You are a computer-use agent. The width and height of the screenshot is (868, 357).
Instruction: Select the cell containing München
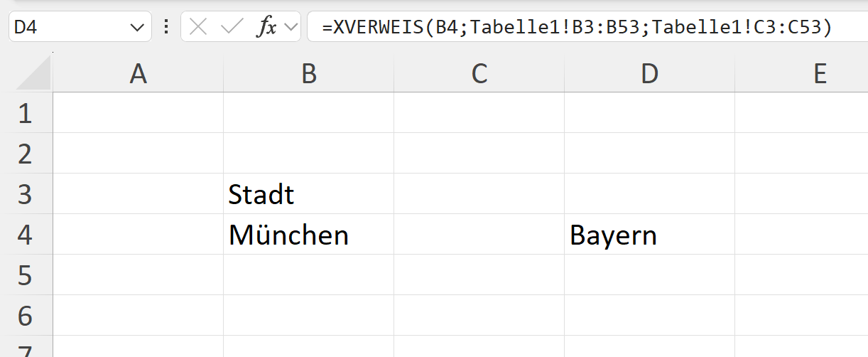[x=309, y=234]
